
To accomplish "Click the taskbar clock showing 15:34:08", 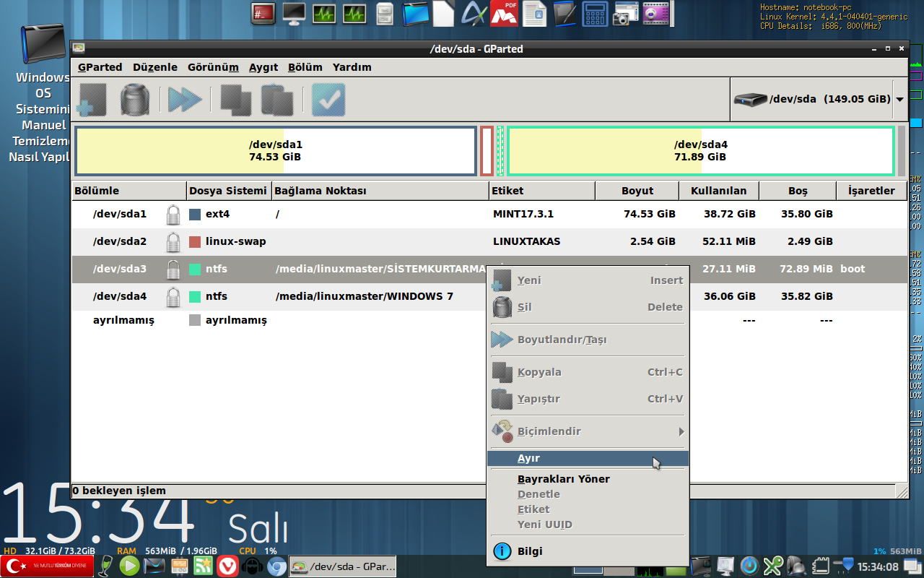I will click(x=879, y=567).
